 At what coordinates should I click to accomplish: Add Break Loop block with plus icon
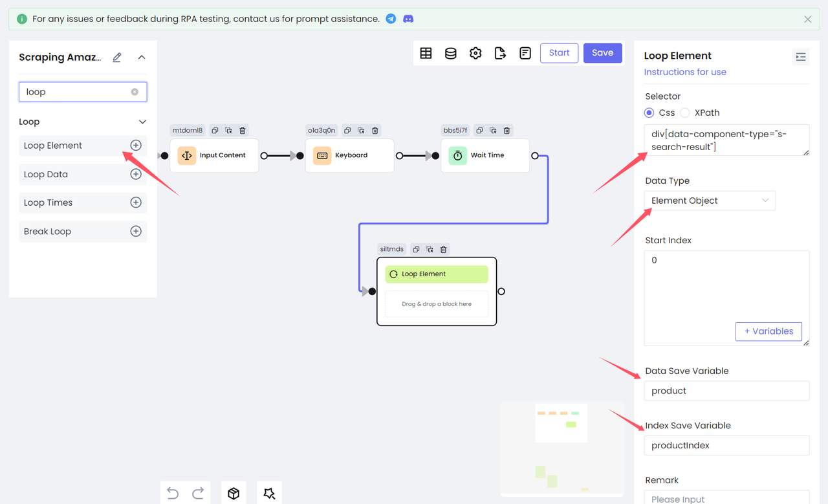tap(136, 231)
